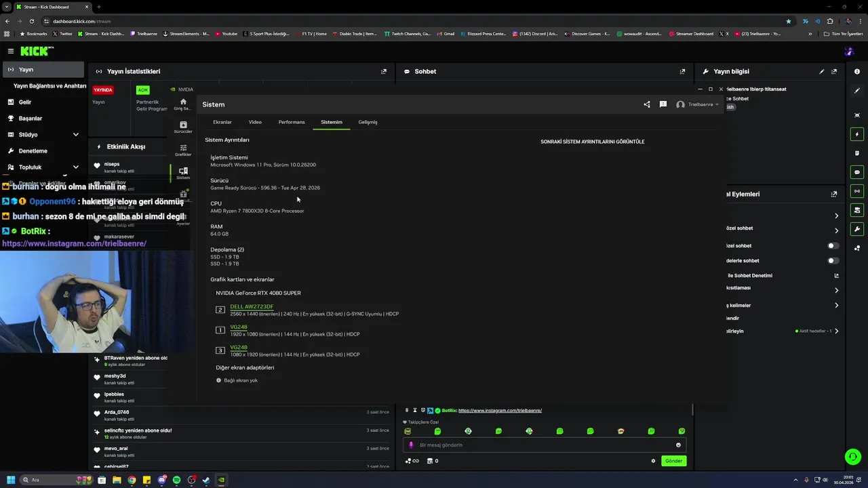Click the feedback icon in NVIDIA header
The height and width of the screenshot is (488, 868).
663,104
